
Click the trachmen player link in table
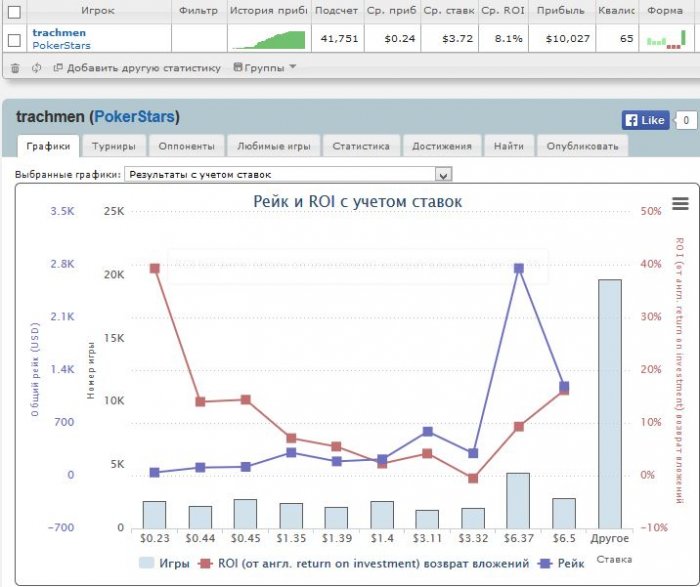[x=59, y=33]
